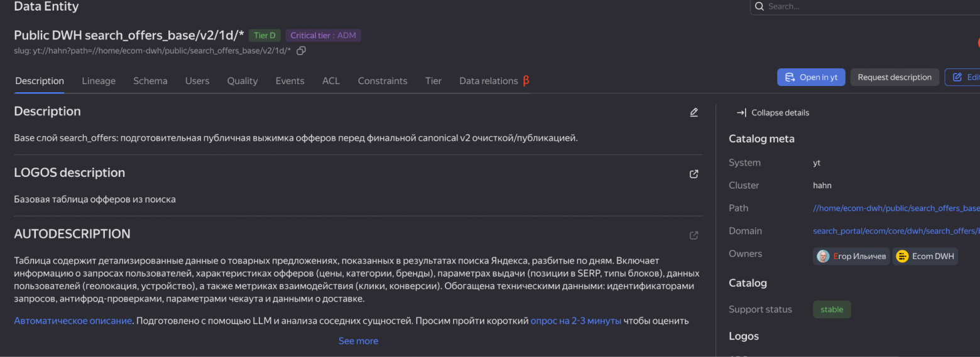The width and height of the screenshot is (980, 357).
Task: Click the slug text yt://hahn?path=
Action: 153,51
